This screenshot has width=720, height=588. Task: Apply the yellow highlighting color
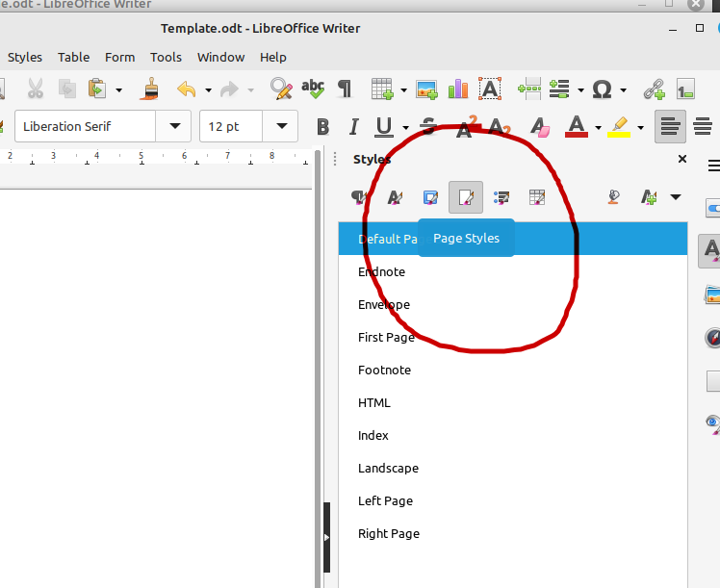tap(619, 126)
